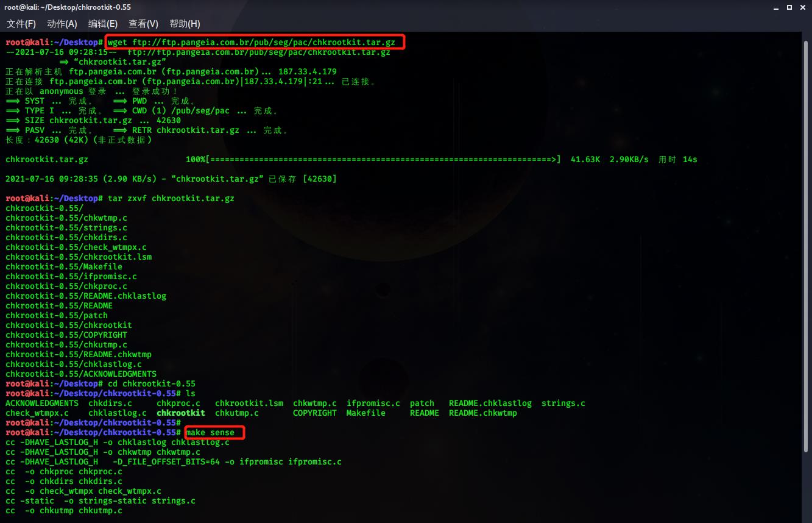Maximize the terminal window
The image size is (812, 523).
pyautogui.click(x=789, y=7)
